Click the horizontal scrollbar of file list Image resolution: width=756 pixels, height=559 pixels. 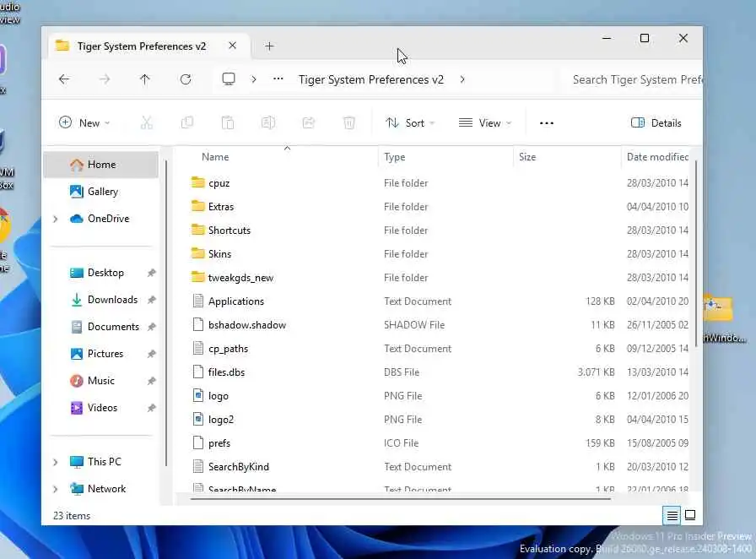pos(401,499)
